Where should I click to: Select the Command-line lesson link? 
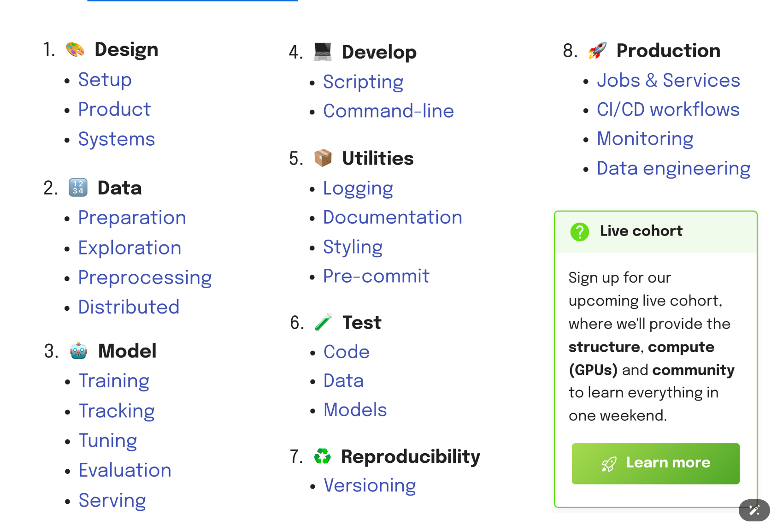[388, 111]
